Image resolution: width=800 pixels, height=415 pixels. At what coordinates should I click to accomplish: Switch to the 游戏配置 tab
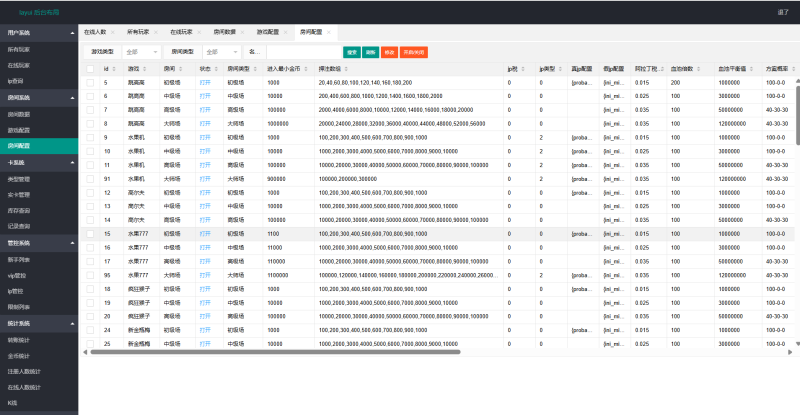268,32
